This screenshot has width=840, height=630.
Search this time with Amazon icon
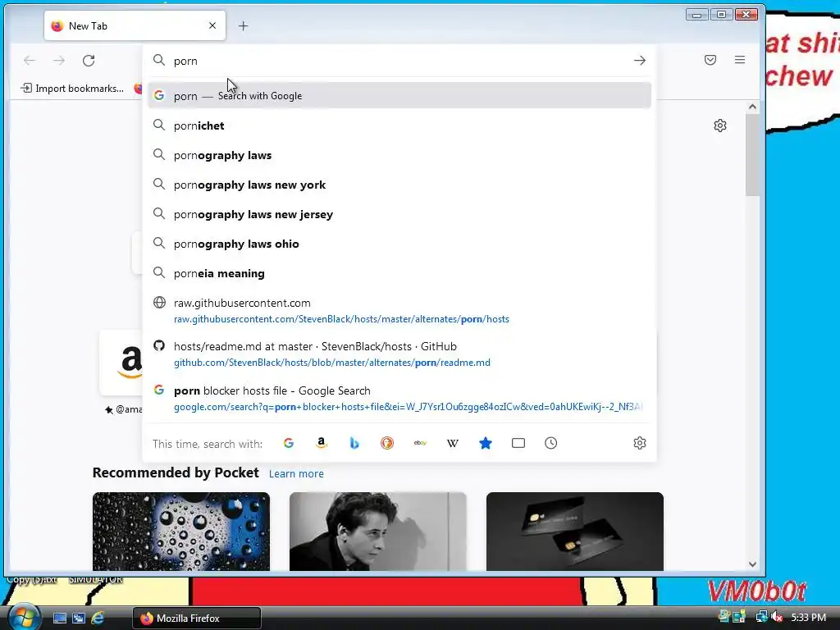pyautogui.click(x=322, y=443)
